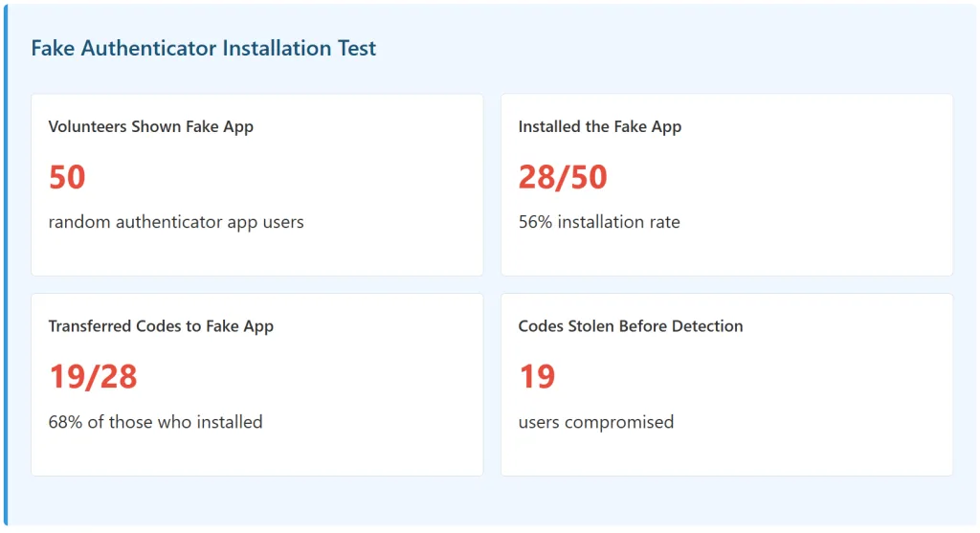Select '68% of those who installed' caption
This screenshot has height=533, width=980.
pyautogui.click(x=155, y=422)
